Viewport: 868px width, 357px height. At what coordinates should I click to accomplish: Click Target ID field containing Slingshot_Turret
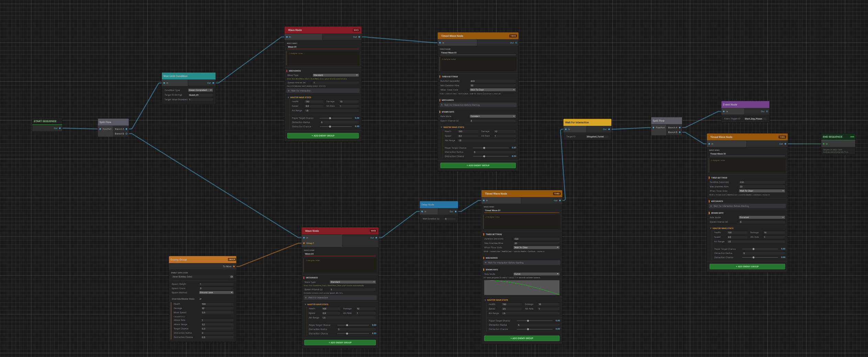click(x=597, y=137)
